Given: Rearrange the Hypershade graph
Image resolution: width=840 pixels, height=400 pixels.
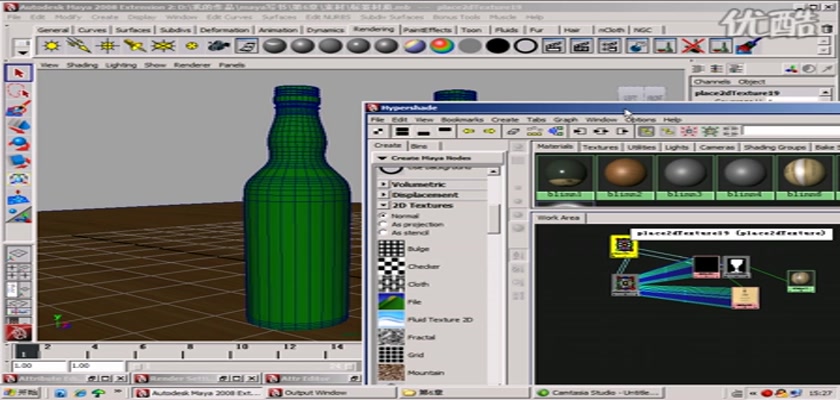Looking at the screenshot, I should click(x=534, y=131).
